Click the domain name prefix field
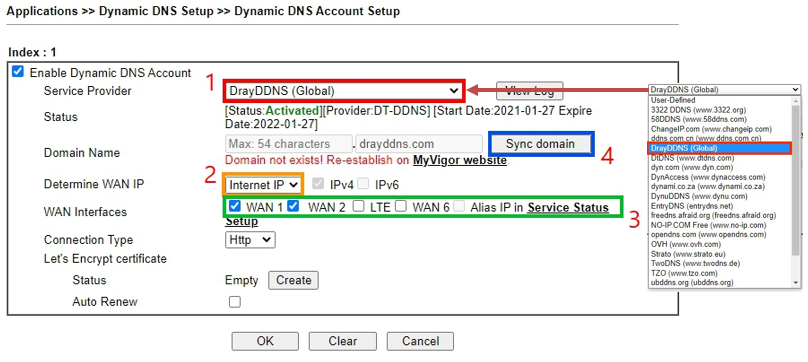The height and width of the screenshot is (362, 808). [x=289, y=144]
